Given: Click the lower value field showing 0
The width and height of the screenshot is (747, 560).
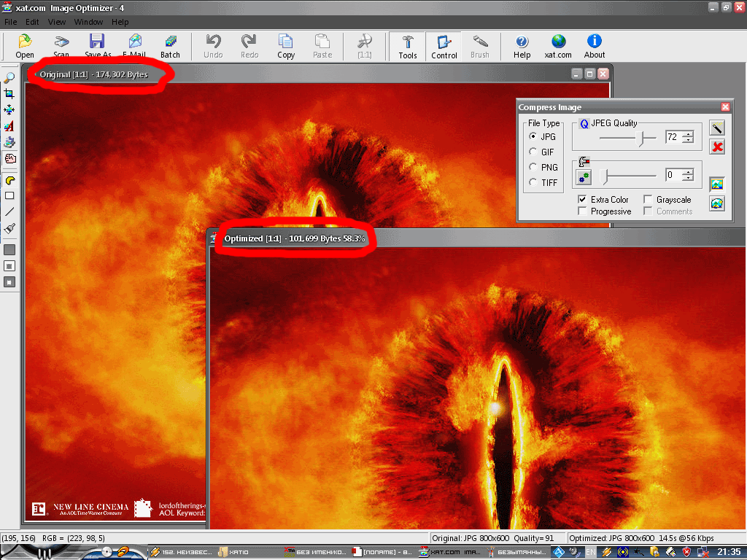Looking at the screenshot, I should [673, 175].
